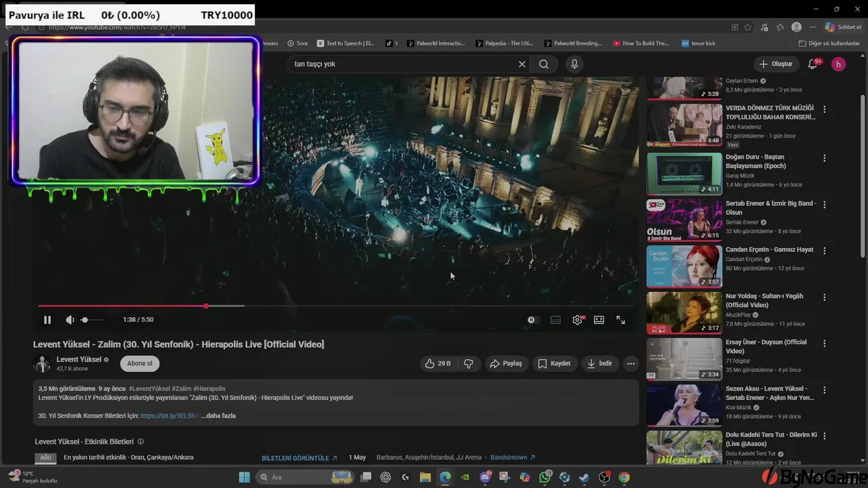Open Sora bookmark in bookmarks bar

click(297, 43)
